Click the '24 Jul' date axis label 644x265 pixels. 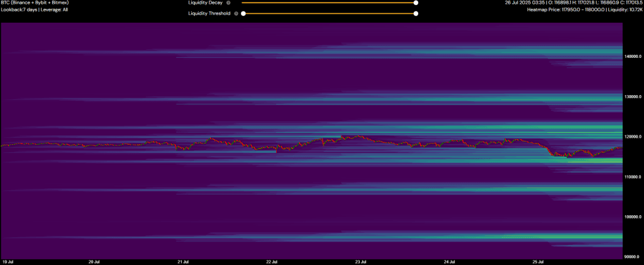click(450, 261)
